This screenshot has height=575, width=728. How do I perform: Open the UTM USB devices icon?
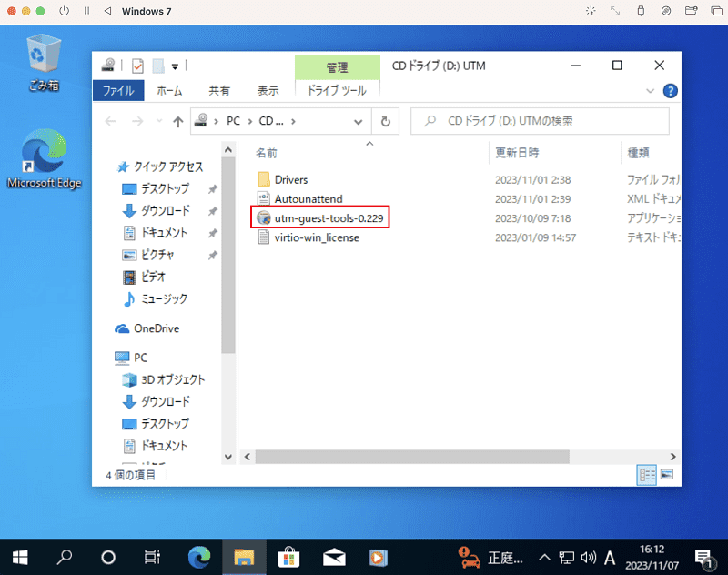coord(641,11)
